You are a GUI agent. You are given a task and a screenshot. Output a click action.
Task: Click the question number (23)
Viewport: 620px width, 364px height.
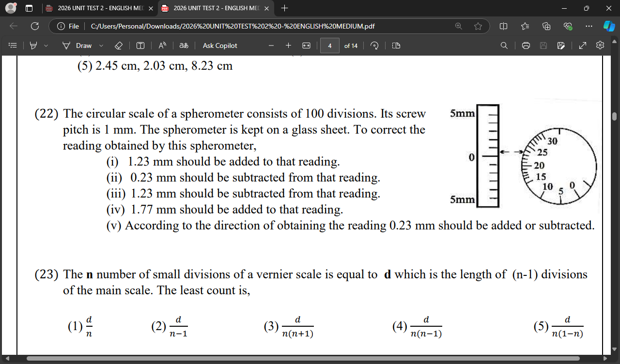click(x=46, y=275)
